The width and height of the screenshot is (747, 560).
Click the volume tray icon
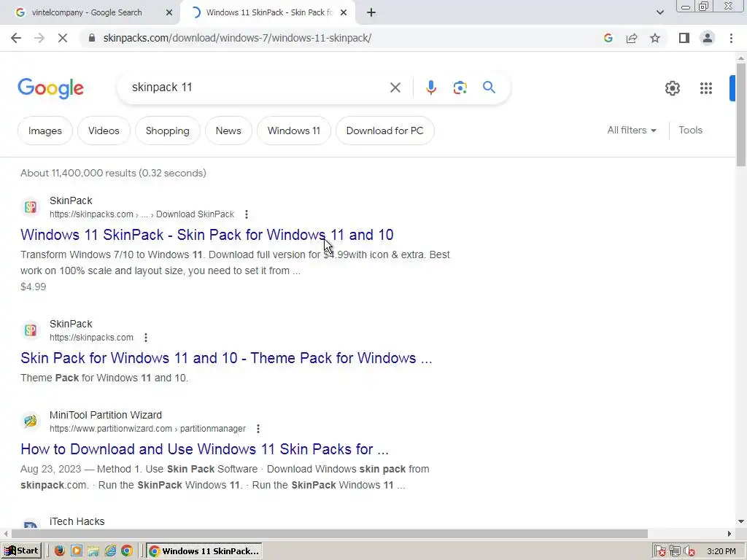(x=689, y=551)
